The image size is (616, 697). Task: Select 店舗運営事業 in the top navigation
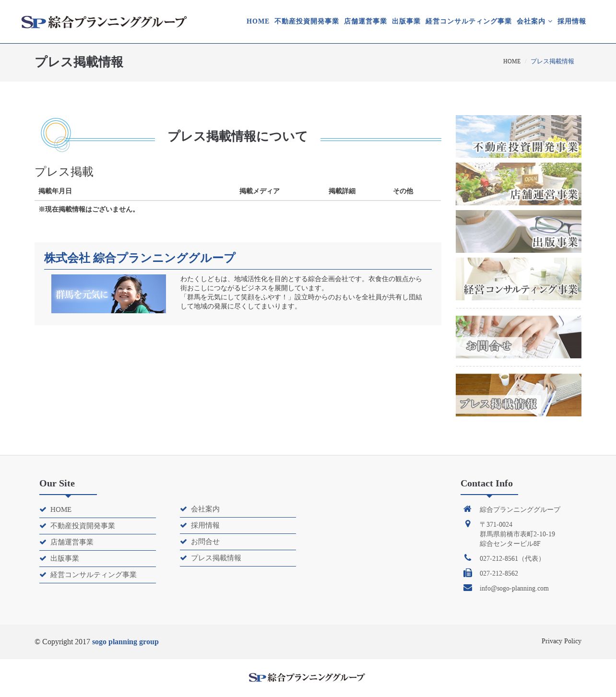click(x=365, y=21)
